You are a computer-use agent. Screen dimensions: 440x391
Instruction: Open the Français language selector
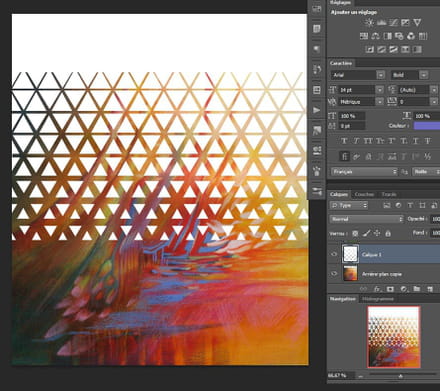[364, 172]
